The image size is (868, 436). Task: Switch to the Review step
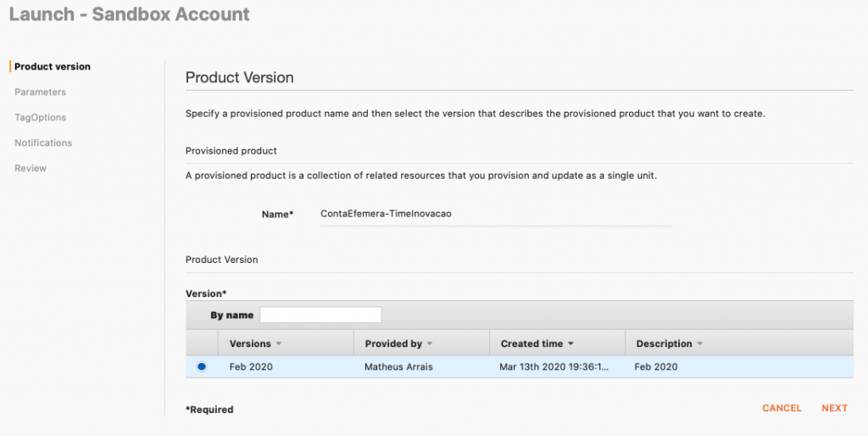coord(31,168)
